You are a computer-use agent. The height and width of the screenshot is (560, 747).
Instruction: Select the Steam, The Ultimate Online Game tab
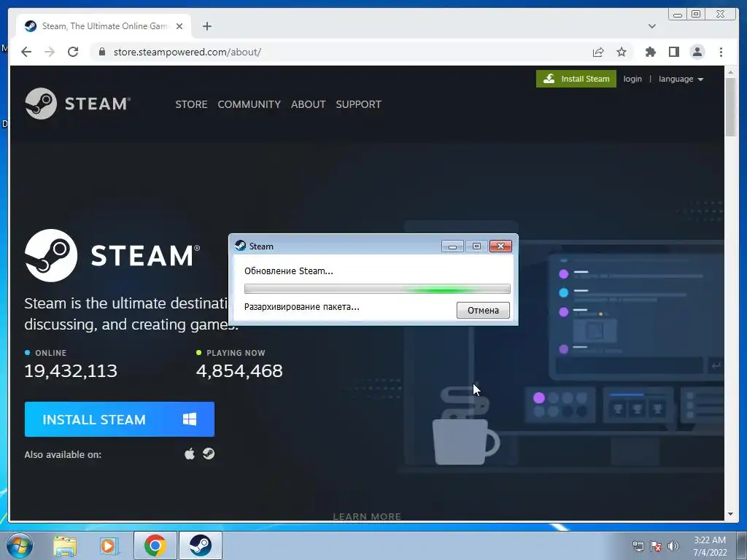(104, 26)
